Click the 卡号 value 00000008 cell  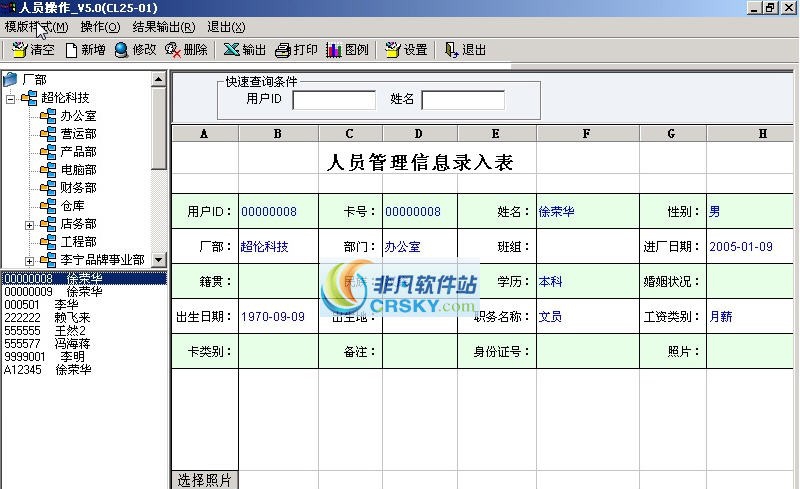coord(419,211)
